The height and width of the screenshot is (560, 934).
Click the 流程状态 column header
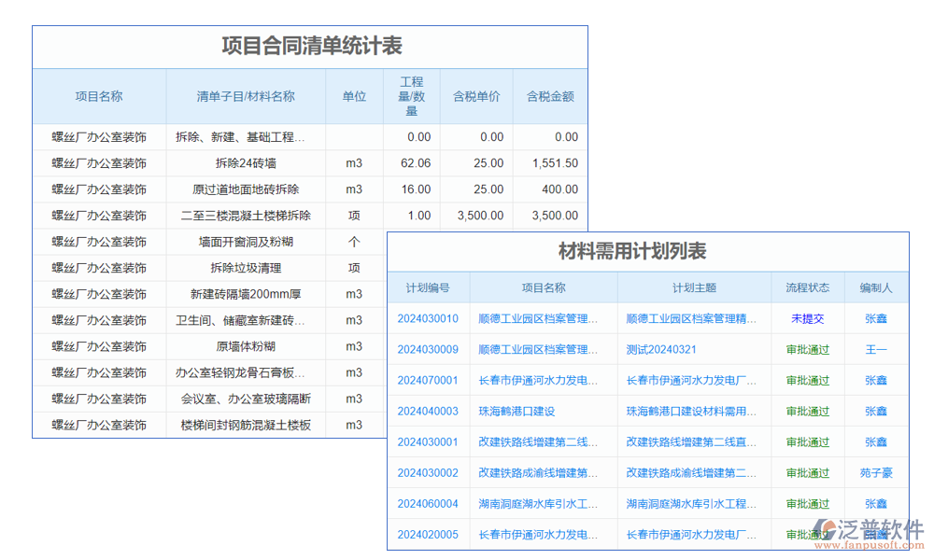(x=806, y=287)
